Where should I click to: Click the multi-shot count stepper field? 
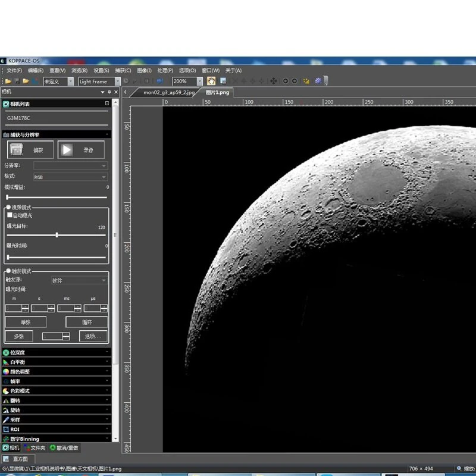point(55,336)
